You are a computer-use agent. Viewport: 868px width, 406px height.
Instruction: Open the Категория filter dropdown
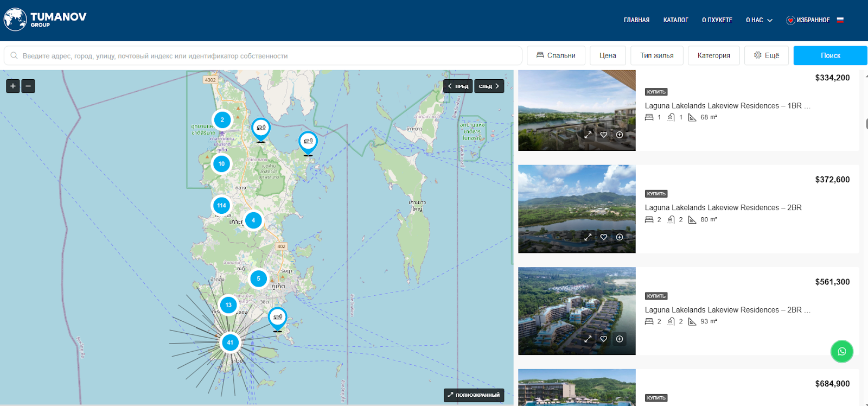point(714,55)
